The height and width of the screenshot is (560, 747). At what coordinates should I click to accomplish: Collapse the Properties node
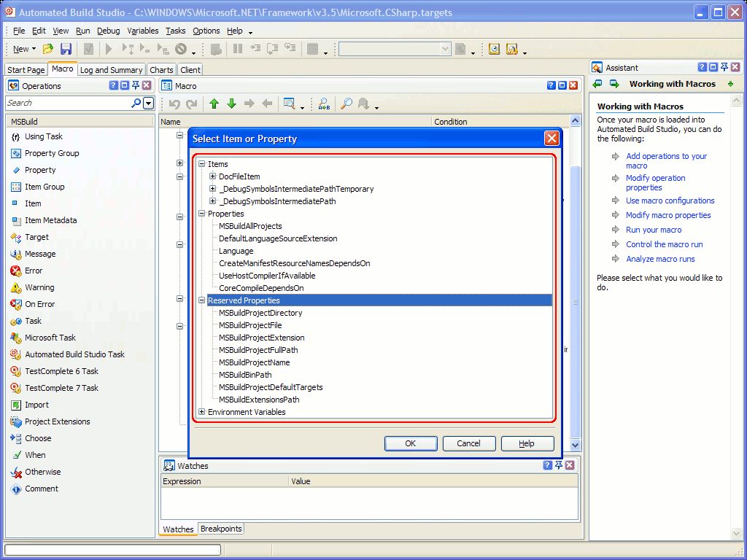pos(202,214)
